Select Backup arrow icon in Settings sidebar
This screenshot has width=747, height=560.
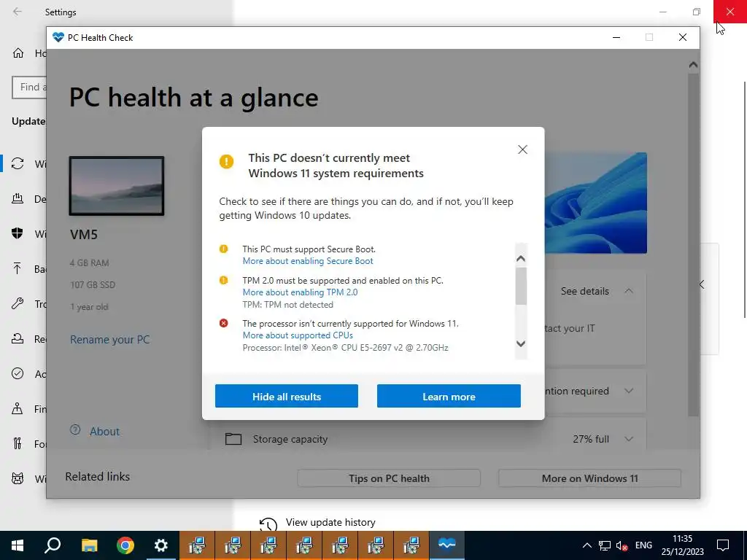coord(18,268)
